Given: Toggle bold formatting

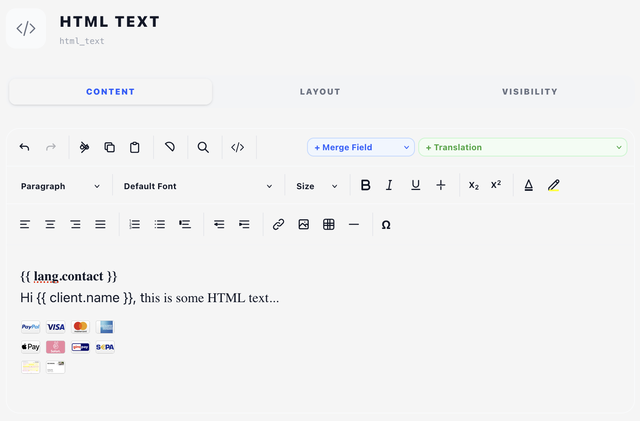Looking at the screenshot, I should 366,185.
